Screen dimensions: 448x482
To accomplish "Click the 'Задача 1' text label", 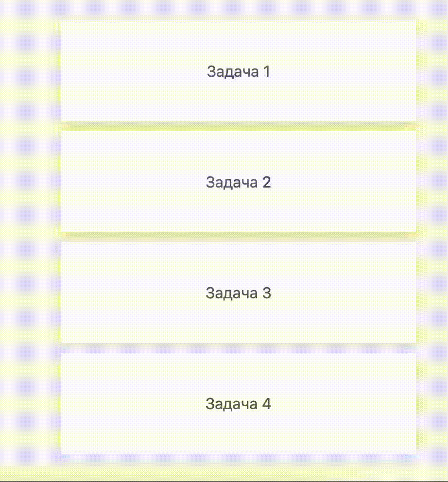I will click(238, 71).
